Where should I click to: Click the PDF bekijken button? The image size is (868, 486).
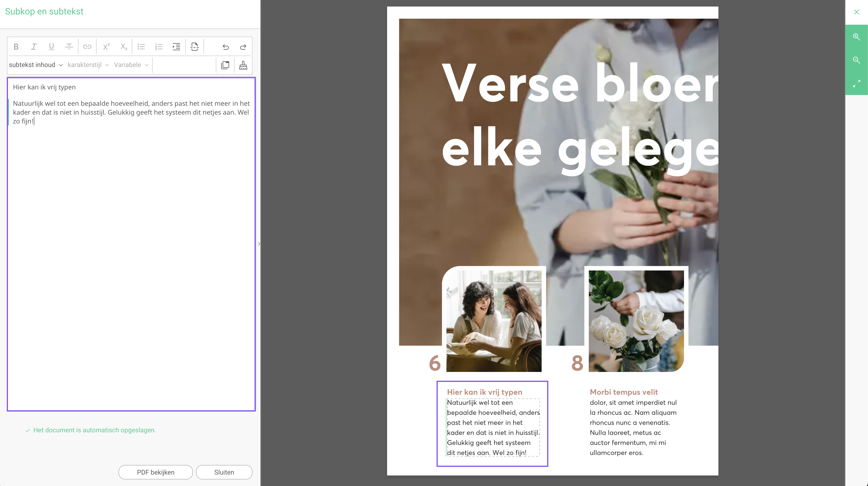click(156, 472)
